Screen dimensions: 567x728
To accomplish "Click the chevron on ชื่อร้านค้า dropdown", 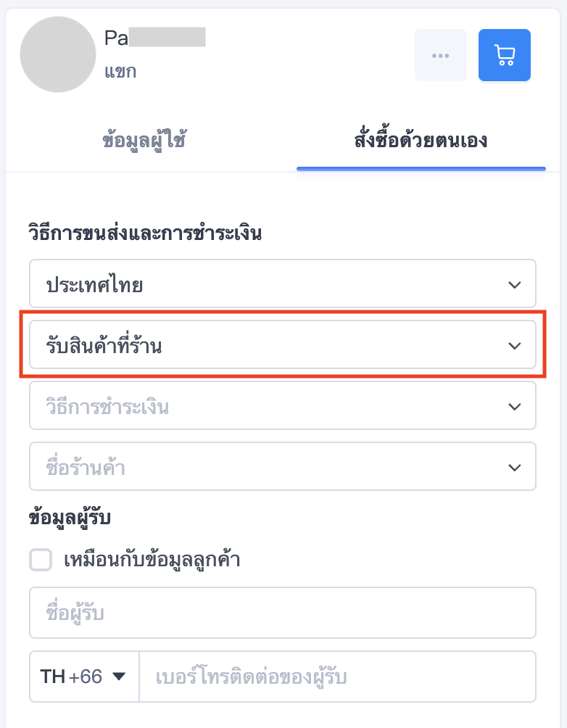I will [x=515, y=467].
